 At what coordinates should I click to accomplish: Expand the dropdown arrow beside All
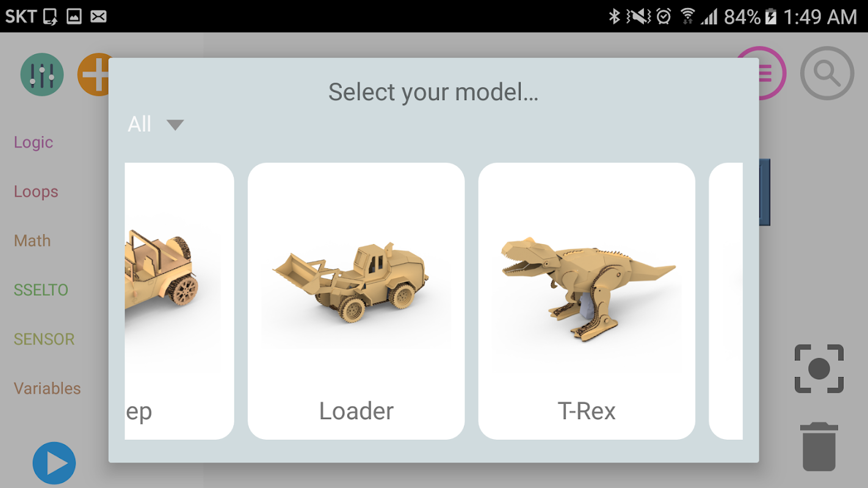coord(175,125)
